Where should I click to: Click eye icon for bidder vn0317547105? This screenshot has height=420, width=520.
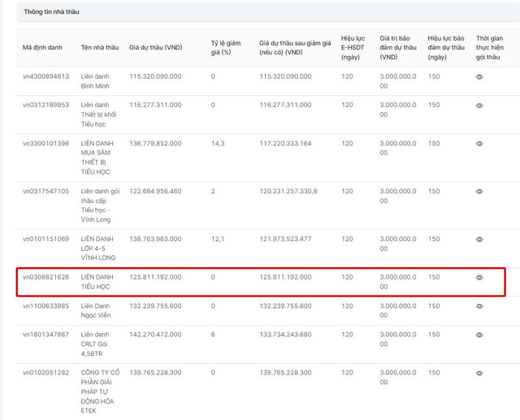click(479, 192)
